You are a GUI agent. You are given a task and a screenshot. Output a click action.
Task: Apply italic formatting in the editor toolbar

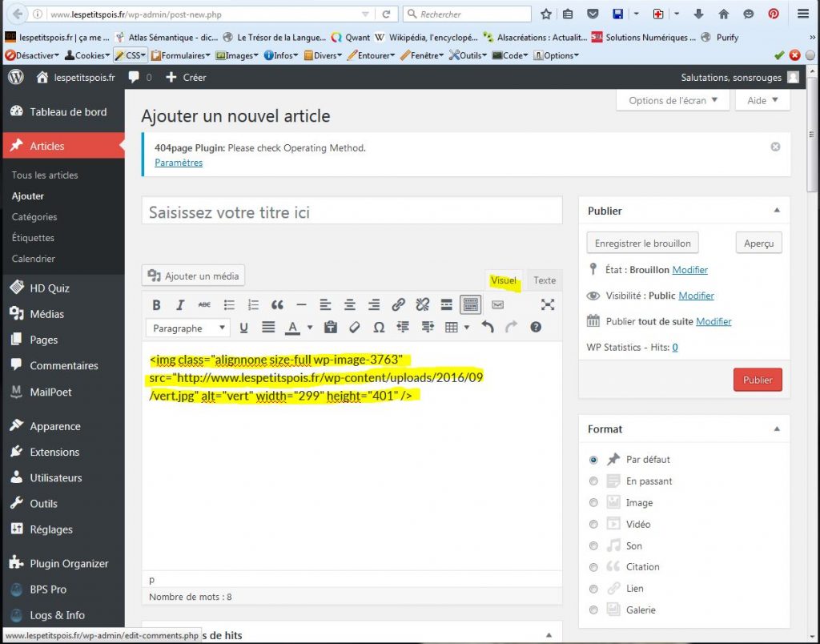(x=181, y=305)
